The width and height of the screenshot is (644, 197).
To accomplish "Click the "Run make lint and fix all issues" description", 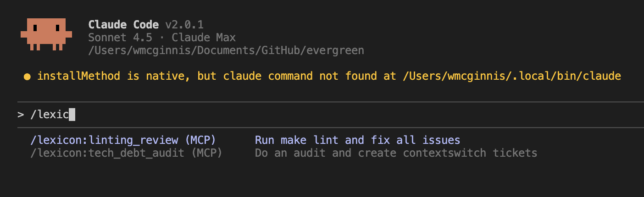I will point(357,140).
